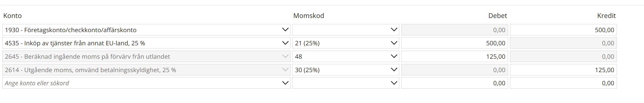Viewport: 644px width, 103px height.
Task: Click Kredit field showing 125,00 for account 2614
Action: pyautogui.click(x=563, y=70)
